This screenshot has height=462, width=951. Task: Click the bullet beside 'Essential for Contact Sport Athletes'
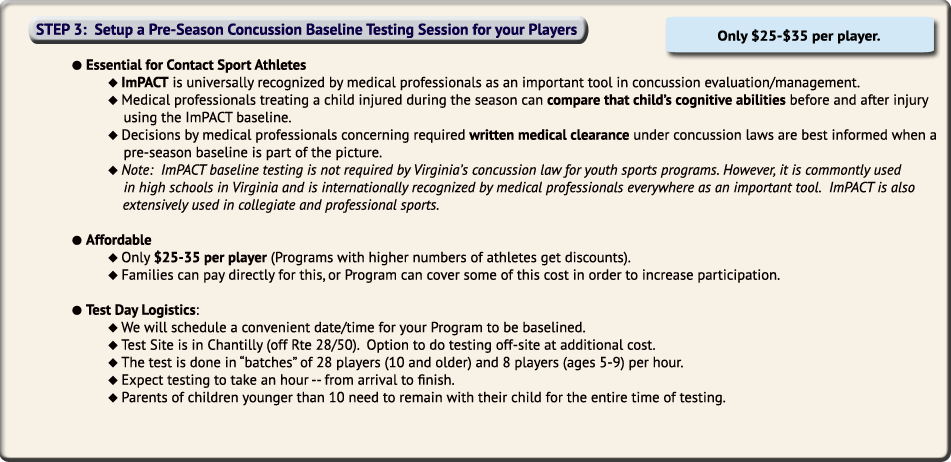coord(77,65)
